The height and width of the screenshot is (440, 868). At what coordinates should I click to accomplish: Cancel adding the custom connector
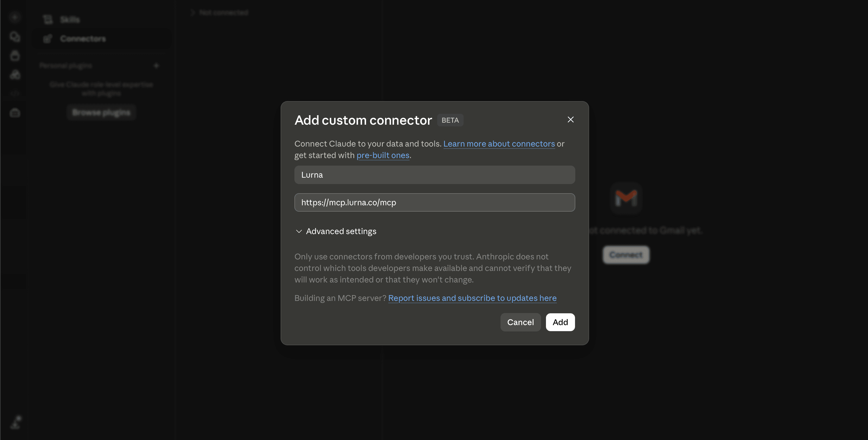click(520, 322)
